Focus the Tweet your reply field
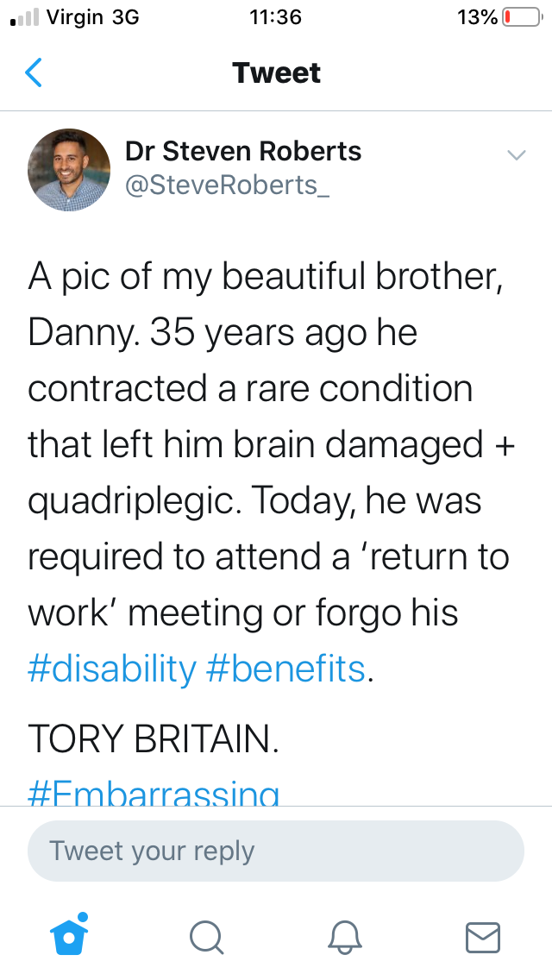The height and width of the screenshot is (980, 552). coord(276,851)
